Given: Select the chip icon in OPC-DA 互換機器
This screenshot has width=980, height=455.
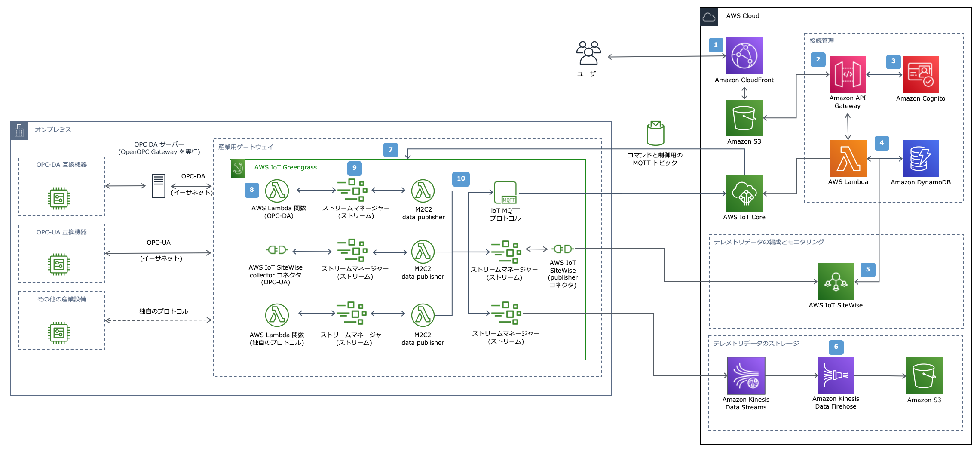Looking at the screenshot, I should tap(59, 198).
